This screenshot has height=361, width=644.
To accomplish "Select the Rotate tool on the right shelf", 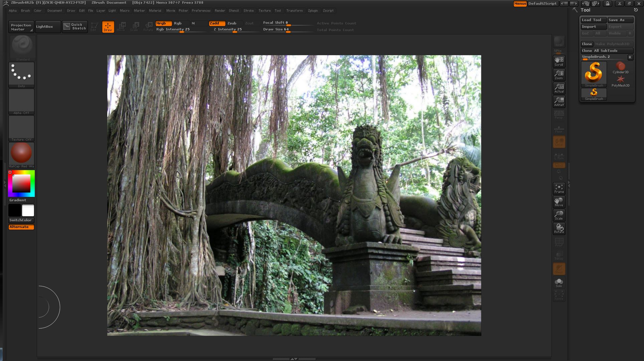I will pos(559,228).
